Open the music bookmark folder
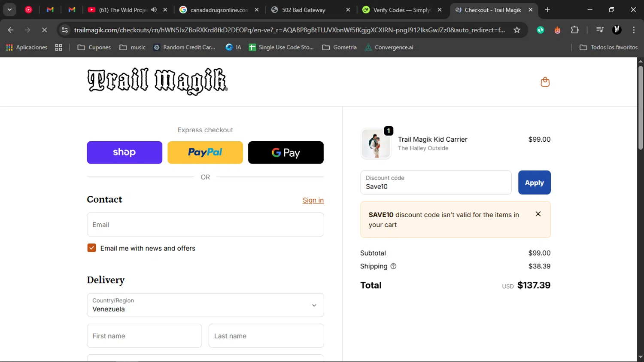 click(132, 47)
